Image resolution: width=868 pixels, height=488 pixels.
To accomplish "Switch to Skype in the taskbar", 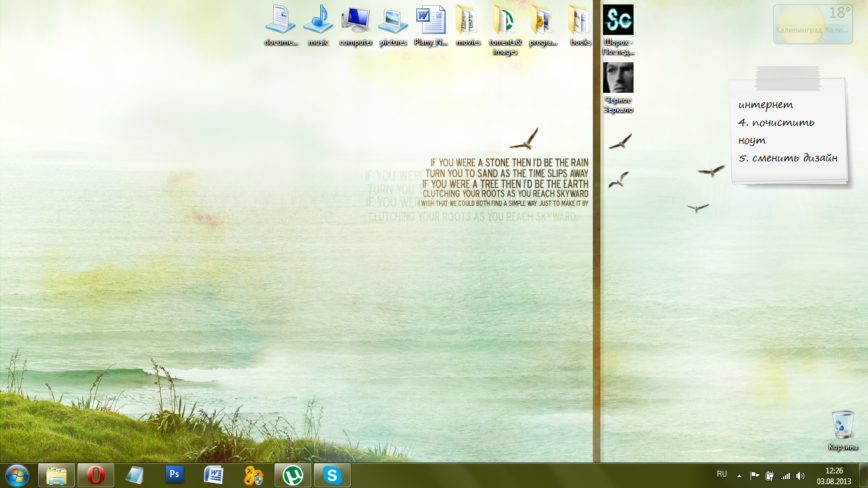I will coord(332,475).
